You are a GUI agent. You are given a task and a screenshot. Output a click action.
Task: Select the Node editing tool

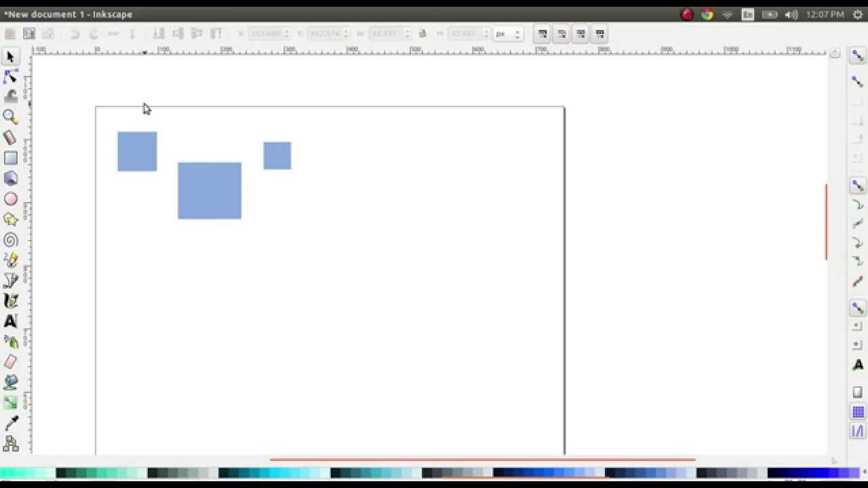coord(10,77)
